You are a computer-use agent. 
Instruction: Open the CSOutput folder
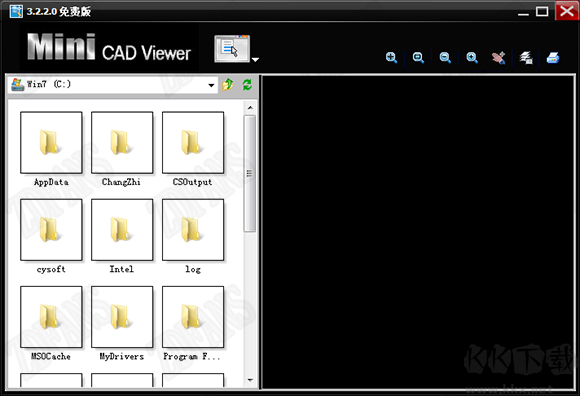click(193, 143)
